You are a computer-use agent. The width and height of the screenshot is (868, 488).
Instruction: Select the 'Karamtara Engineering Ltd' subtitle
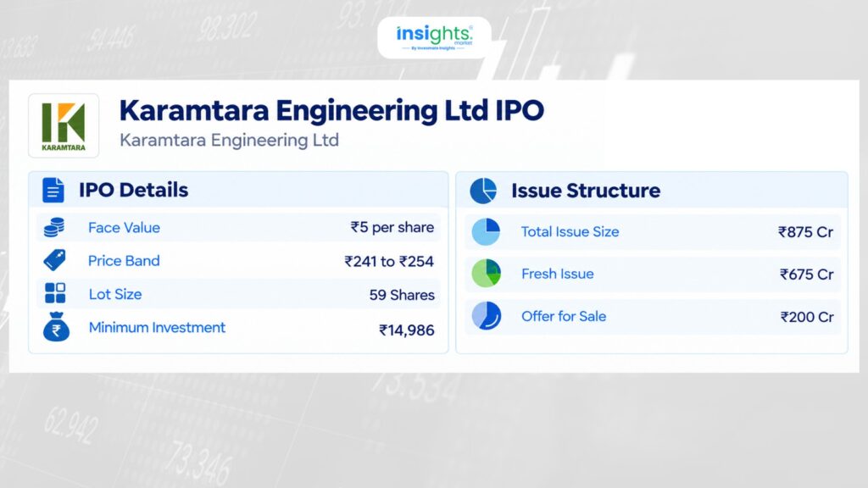coord(229,140)
